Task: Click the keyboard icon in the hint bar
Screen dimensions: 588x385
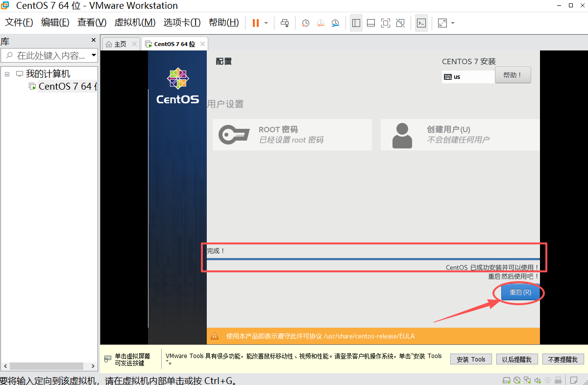Action: [x=108, y=359]
